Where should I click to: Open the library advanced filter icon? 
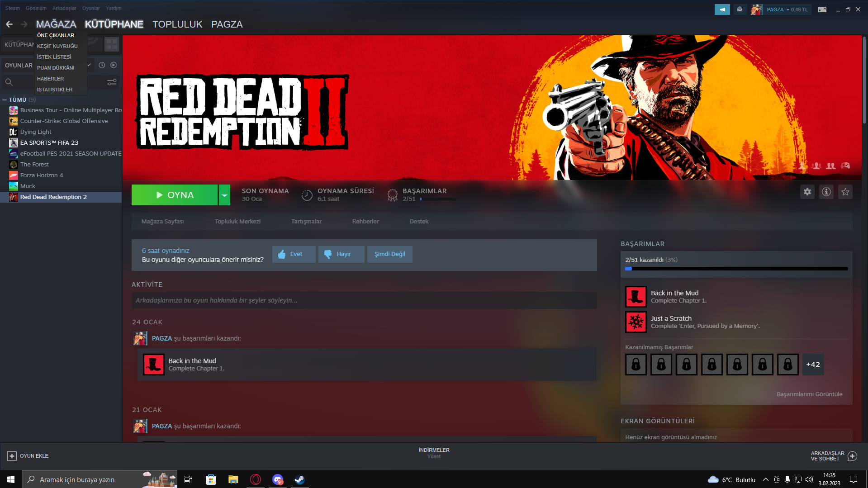(112, 82)
